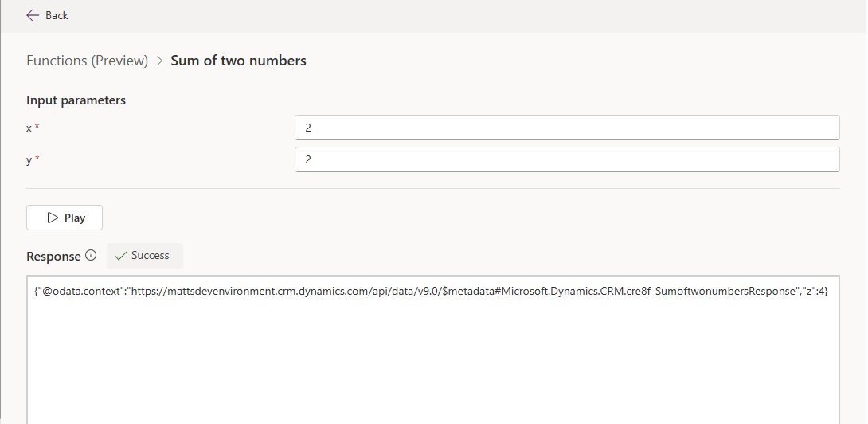Viewport: 868px width, 424px height.
Task: Show the Response info tooltip icon
Action: (x=91, y=256)
